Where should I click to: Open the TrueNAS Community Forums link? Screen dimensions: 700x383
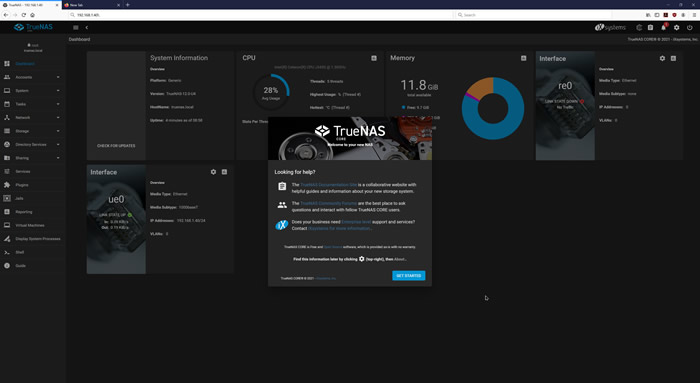(x=329, y=203)
